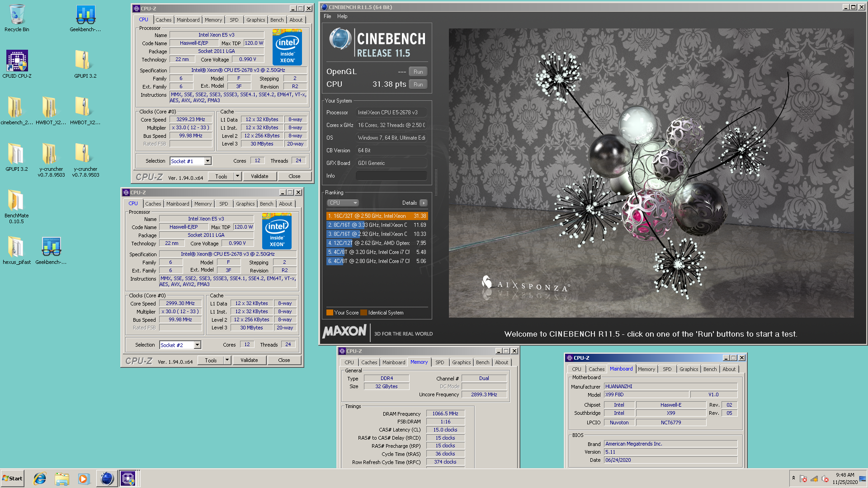This screenshot has height=488, width=868.
Task: Select the GPUPI 3.2 regular folder icon
Action: point(17,157)
